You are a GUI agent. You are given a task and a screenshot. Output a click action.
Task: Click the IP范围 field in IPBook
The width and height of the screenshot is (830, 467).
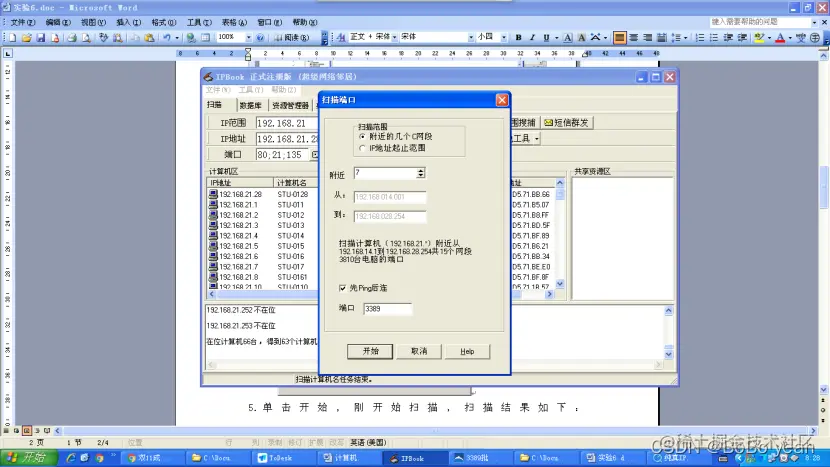[287, 123]
